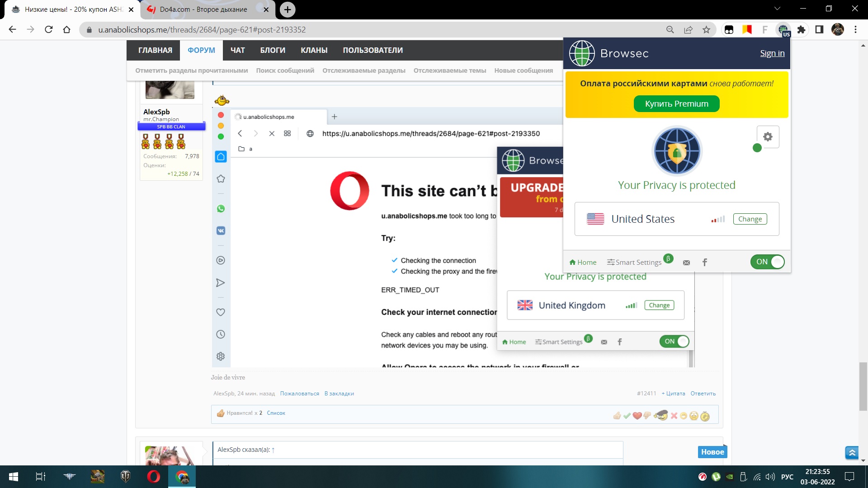React with the red X on the post
Screen dimensions: 868x488
(x=674, y=416)
